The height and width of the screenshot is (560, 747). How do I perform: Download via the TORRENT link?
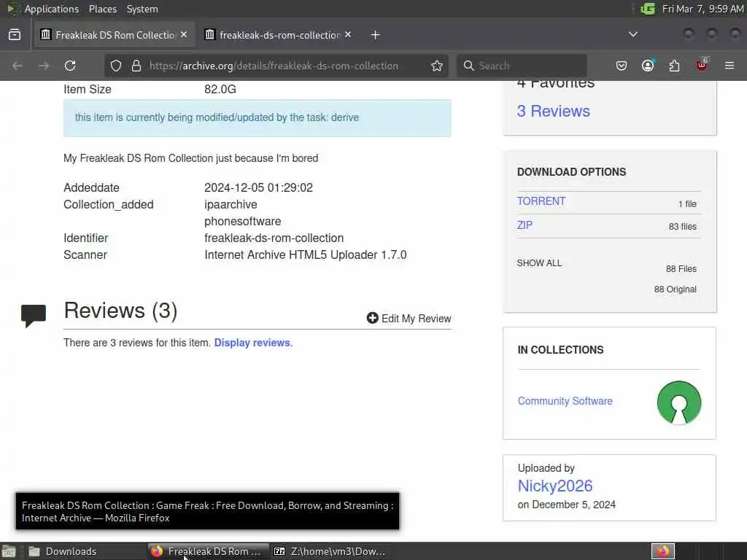point(541,201)
